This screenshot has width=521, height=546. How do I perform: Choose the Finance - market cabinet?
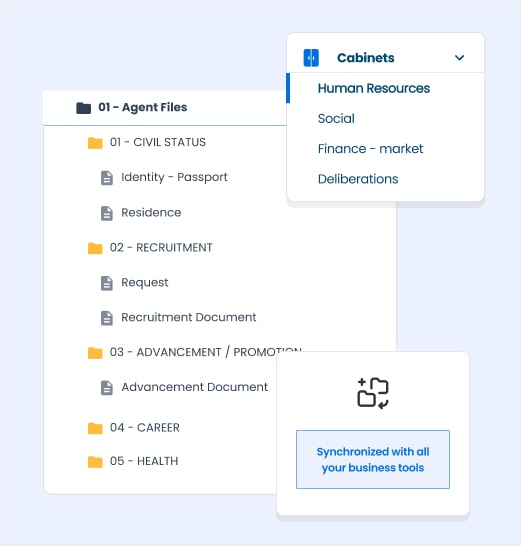[x=370, y=149]
